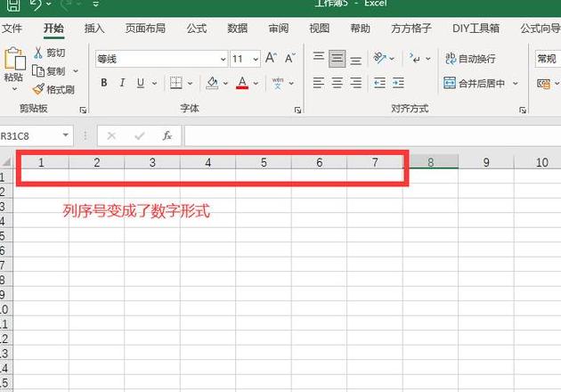Click the formula bar confirm checkmark icon
561x392 pixels.
pos(140,136)
